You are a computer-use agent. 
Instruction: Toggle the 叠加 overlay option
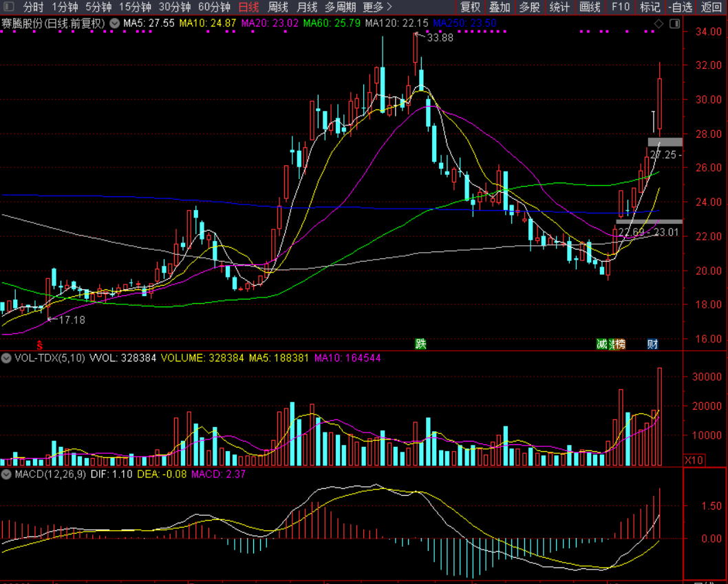[x=500, y=8]
